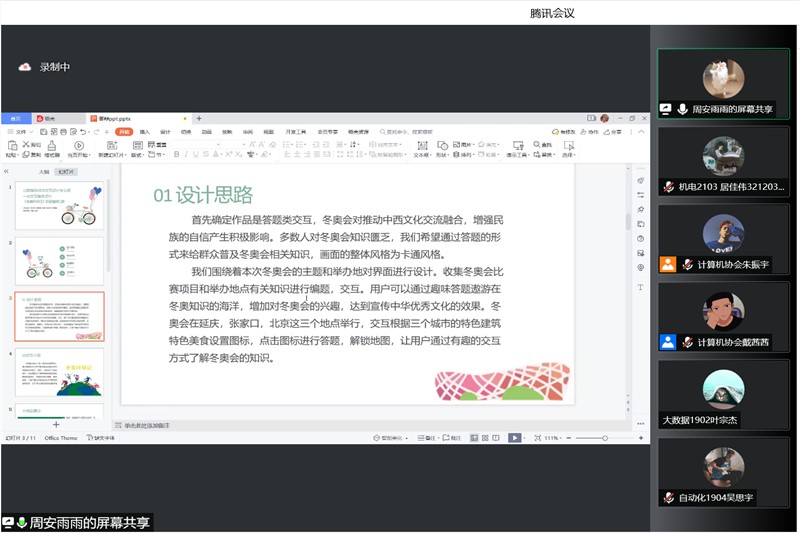Start slideshow from status bar play button
The image size is (800, 533).
[514, 438]
